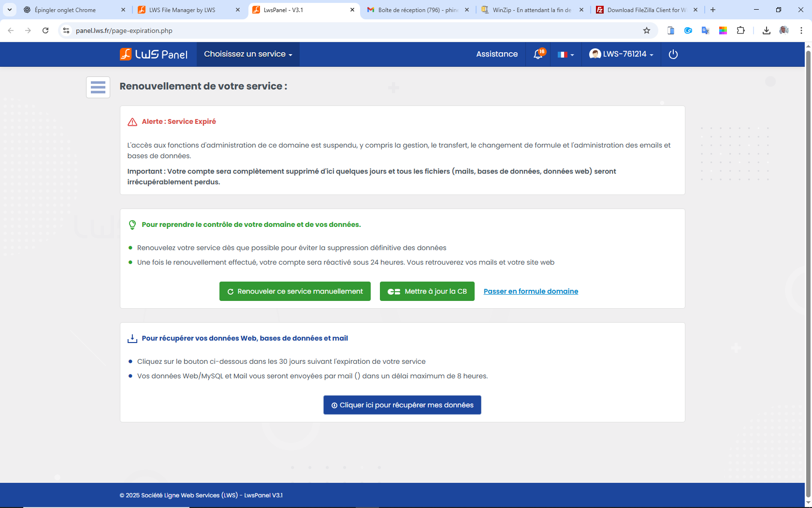Click the page vertical scrollbar
The image size is (812, 508).
(x=808, y=271)
